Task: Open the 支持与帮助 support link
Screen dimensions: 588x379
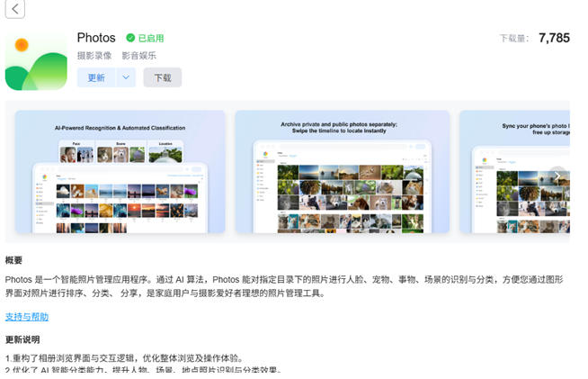Action: 27,316
